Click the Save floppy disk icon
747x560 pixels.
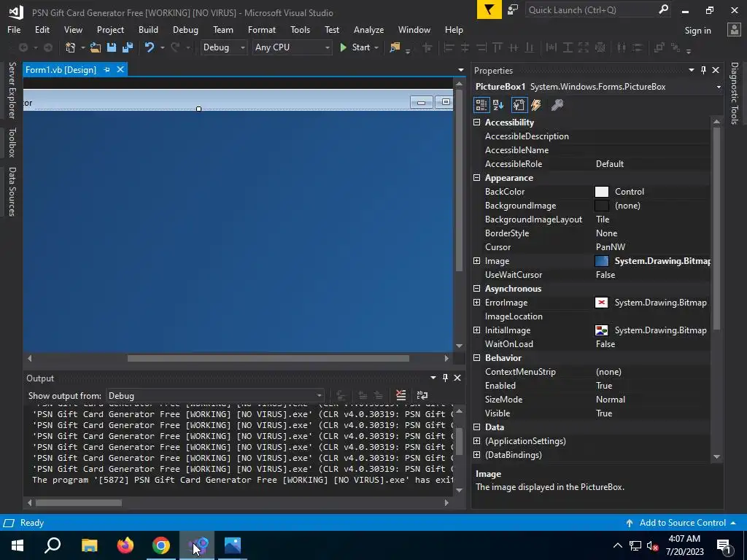pos(112,47)
